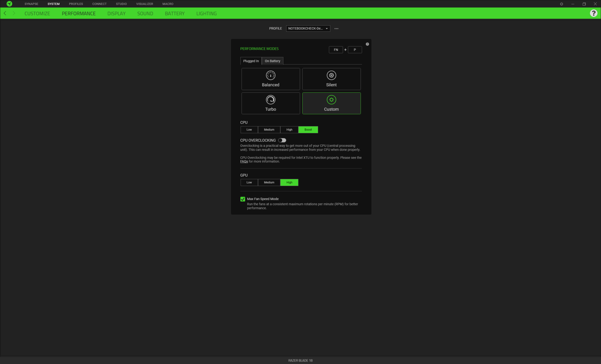Switch to the On Battery tab
601x364 pixels.
272,61
